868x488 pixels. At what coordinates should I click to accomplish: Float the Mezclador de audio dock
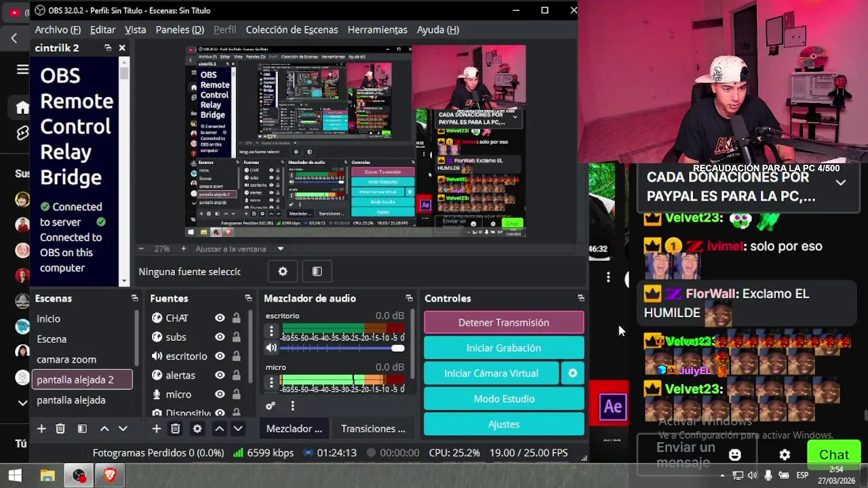(x=409, y=298)
